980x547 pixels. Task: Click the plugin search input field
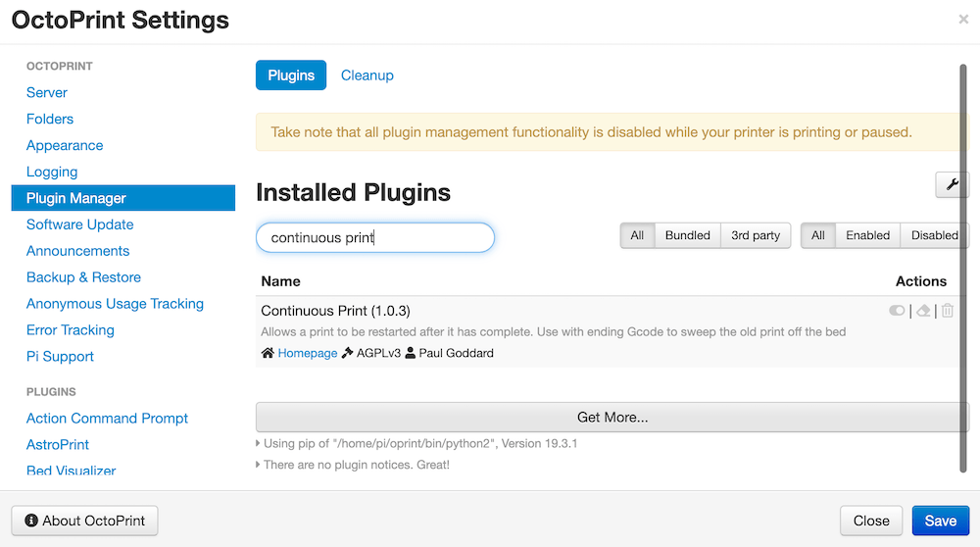coord(375,237)
